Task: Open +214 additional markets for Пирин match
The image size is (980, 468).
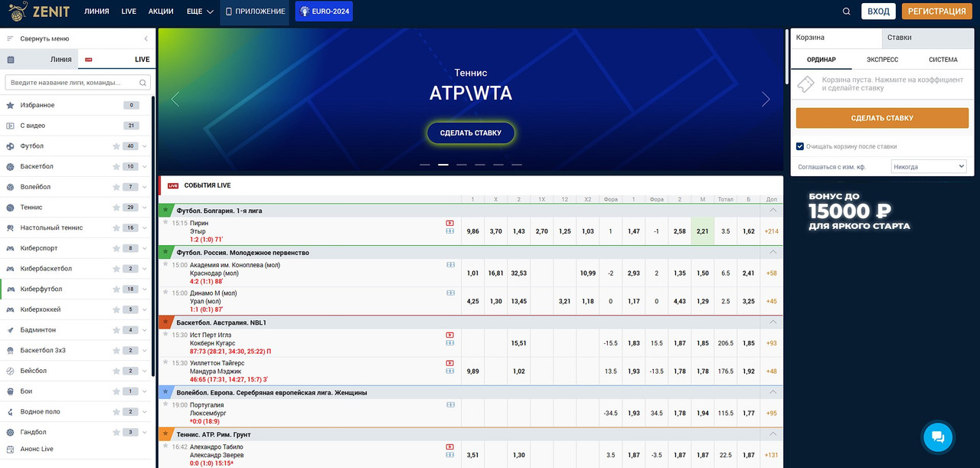Action: (772, 231)
